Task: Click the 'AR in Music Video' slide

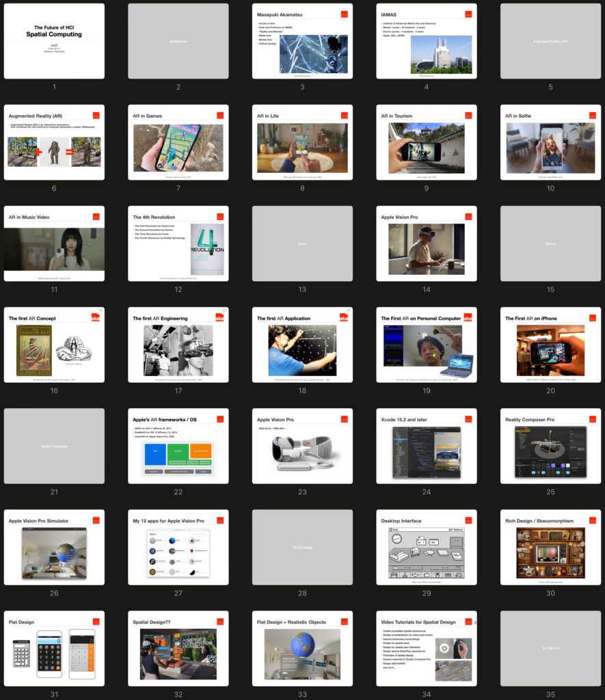Action: (54, 244)
